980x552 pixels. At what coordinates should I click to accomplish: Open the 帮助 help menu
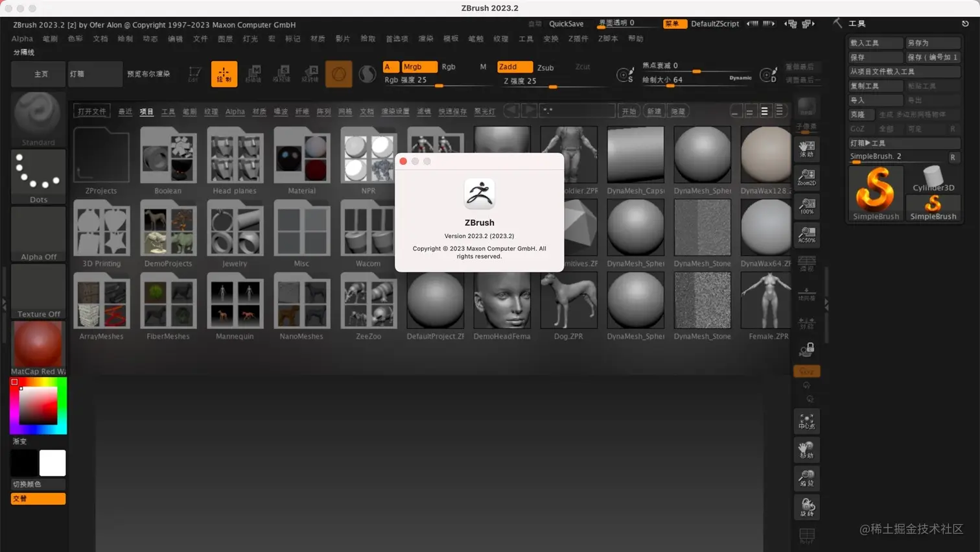[635, 39]
